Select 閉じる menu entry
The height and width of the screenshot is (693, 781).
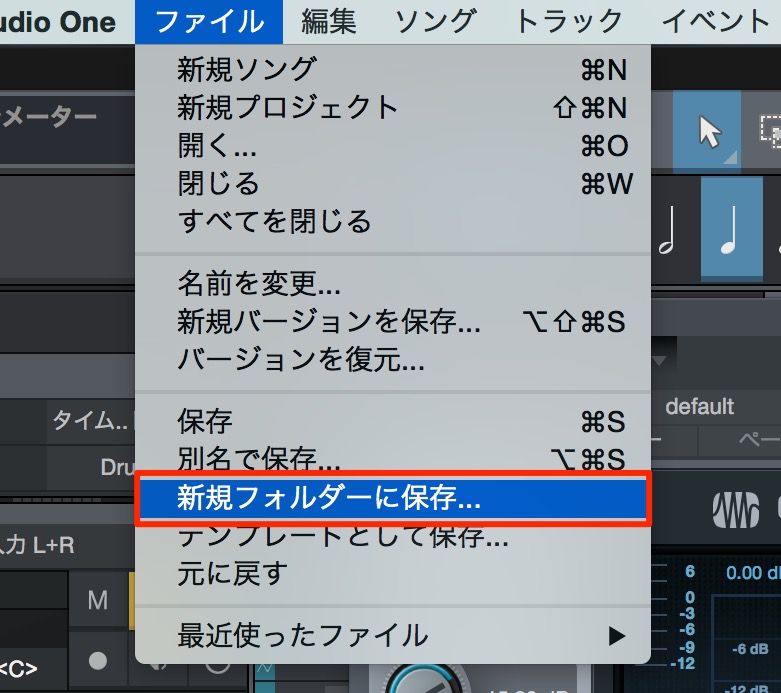[392, 183]
